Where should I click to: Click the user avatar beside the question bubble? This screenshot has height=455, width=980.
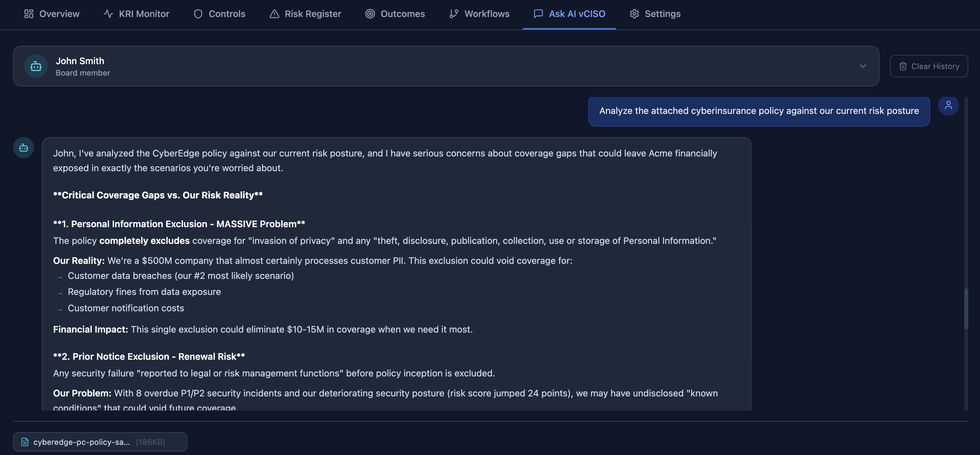pos(949,105)
